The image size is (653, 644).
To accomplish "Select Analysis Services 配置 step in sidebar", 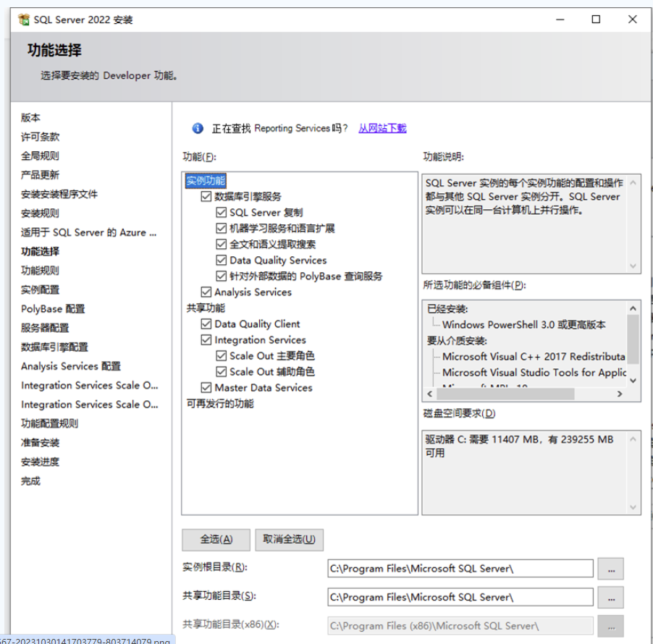I will pos(71,366).
